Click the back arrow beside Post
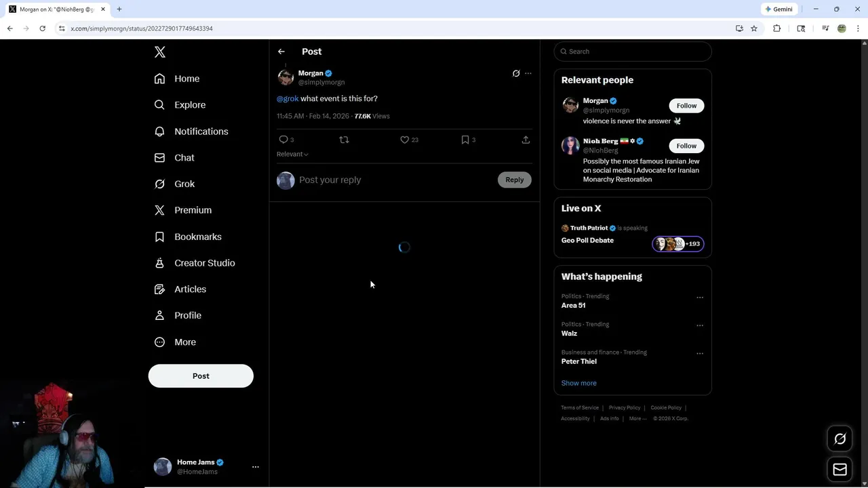This screenshot has width=868, height=488. (x=281, y=52)
